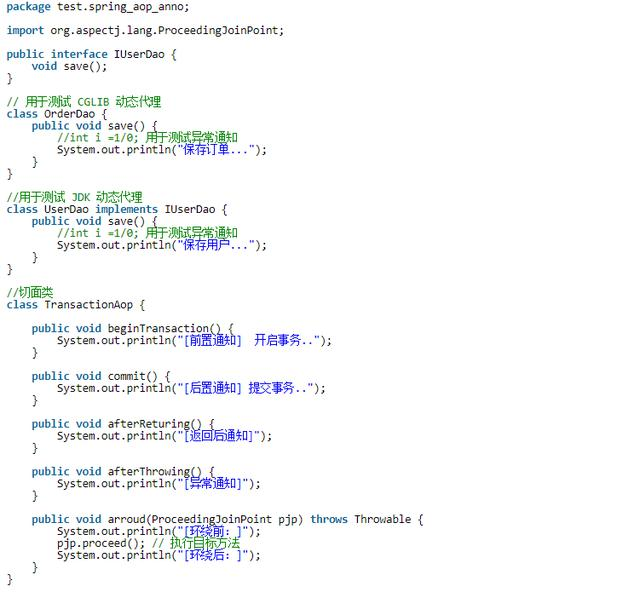Click the CGLIB 动态代理 comment
This screenshot has width=640, height=592.
point(84,102)
